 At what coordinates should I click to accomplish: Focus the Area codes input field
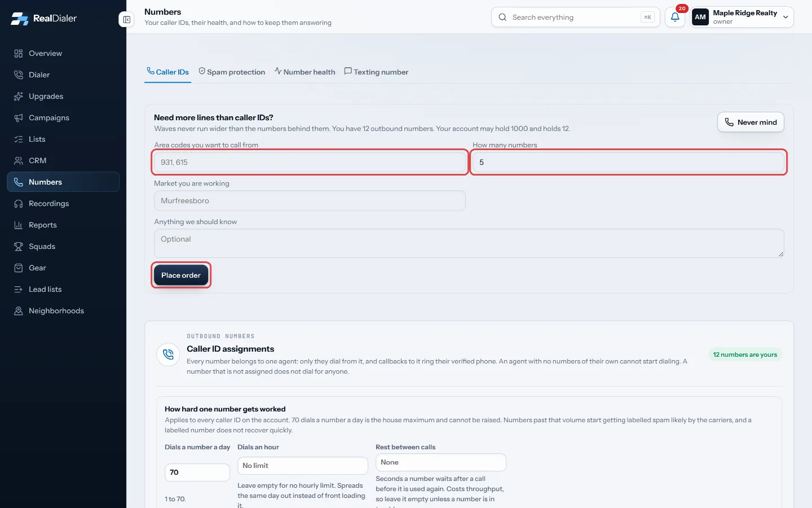(x=310, y=162)
